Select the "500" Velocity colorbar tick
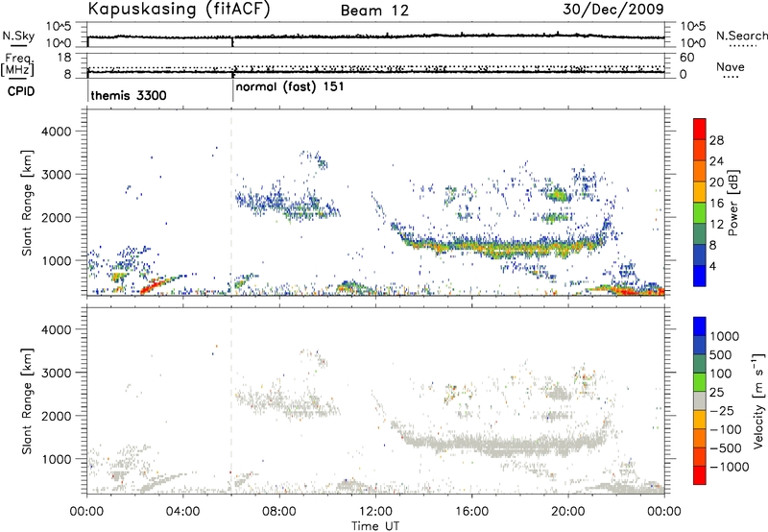 pyautogui.click(x=721, y=354)
